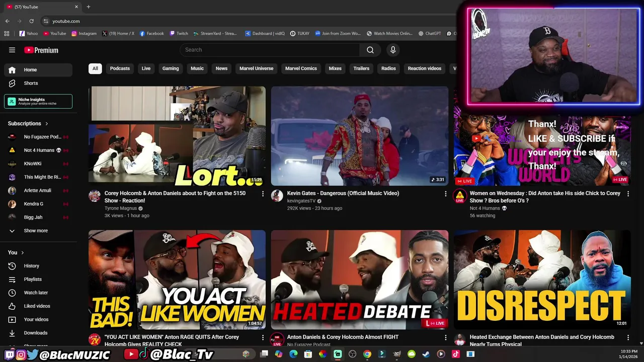Select the News filter chip

(221, 68)
